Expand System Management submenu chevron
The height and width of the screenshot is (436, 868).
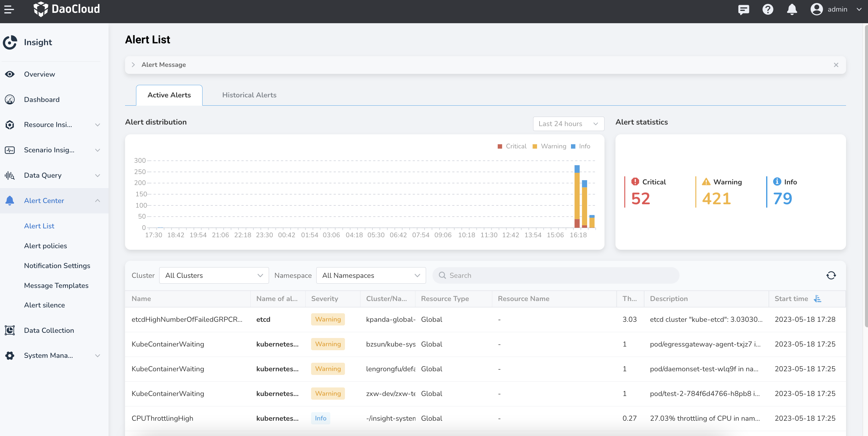(x=97, y=355)
